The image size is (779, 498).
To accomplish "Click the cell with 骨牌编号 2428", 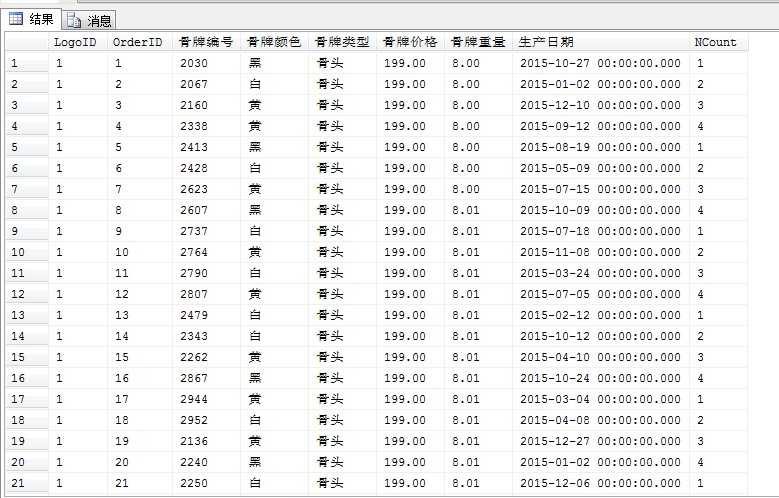I will pyautogui.click(x=207, y=168).
